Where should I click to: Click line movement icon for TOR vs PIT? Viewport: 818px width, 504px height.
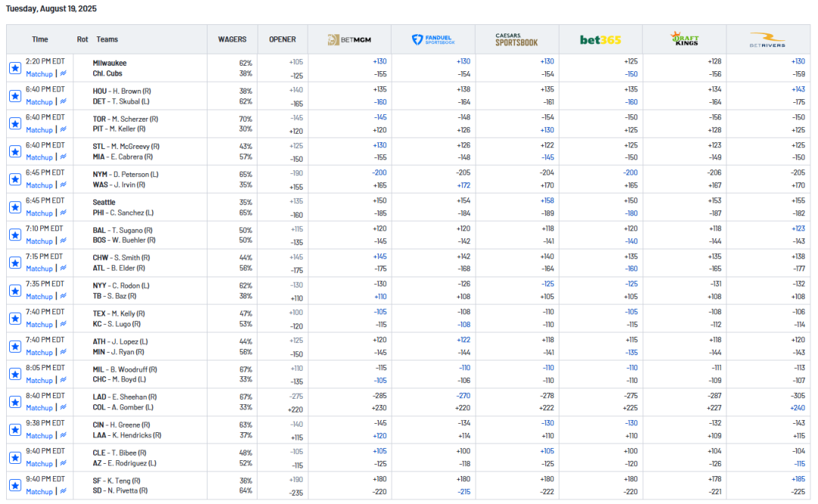coord(63,129)
